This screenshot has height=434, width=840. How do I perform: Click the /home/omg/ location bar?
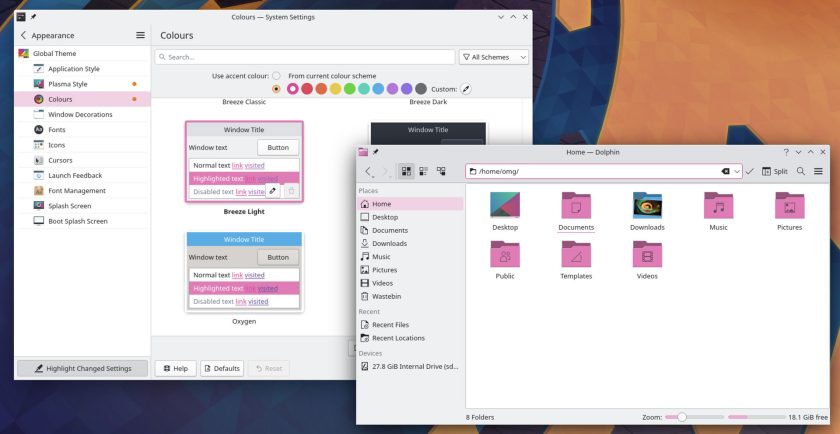click(603, 171)
